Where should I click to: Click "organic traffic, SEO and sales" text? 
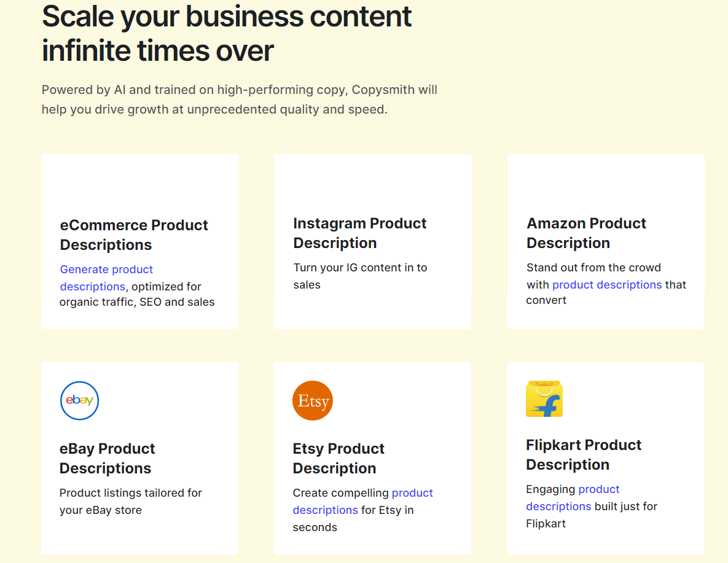pos(137,302)
